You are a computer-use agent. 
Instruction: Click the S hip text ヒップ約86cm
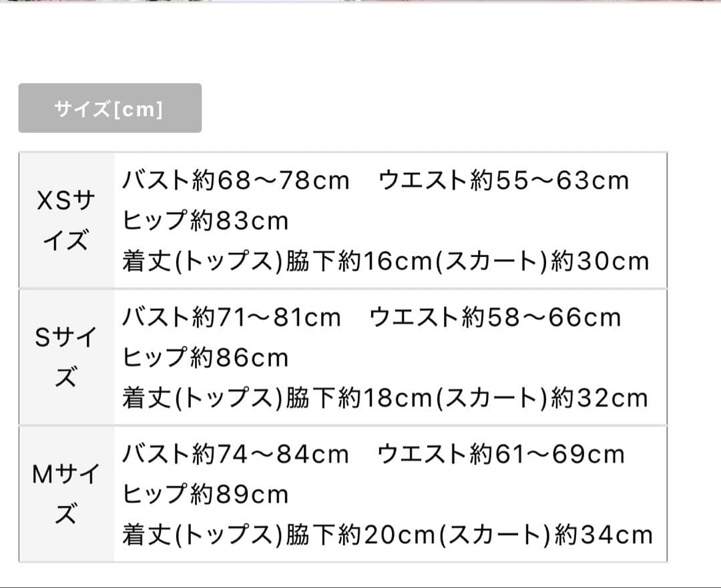tap(206, 358)
